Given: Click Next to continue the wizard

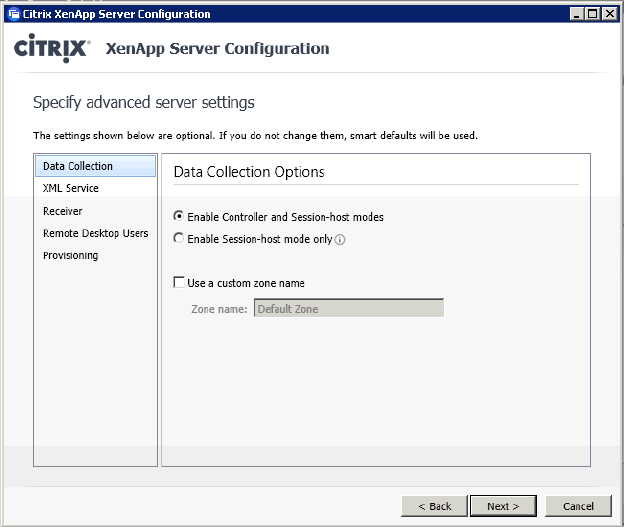Looking at the screenshot, I should (503, 506).
